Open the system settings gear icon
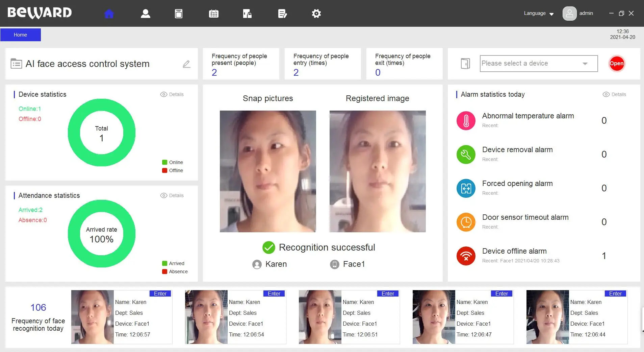This screenshot has height=352, width=644. [x=316, y=14]
